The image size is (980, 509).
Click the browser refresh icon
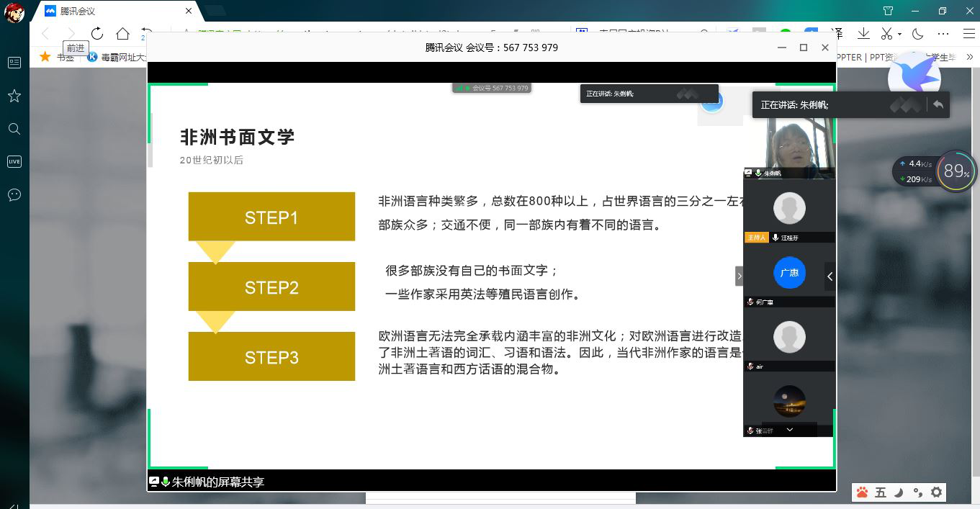pyautogui.click(x=97, y=34)
